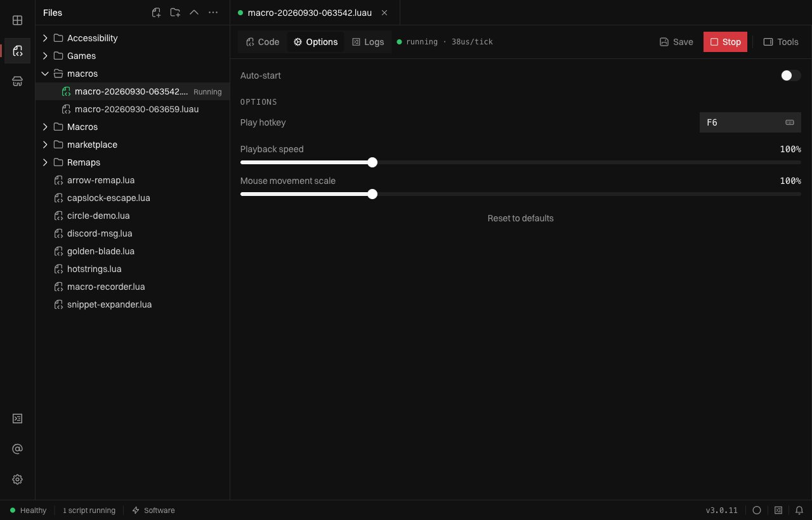
Task: Click the keyboard icon in Play hotkey field
Action: (790, 122)
